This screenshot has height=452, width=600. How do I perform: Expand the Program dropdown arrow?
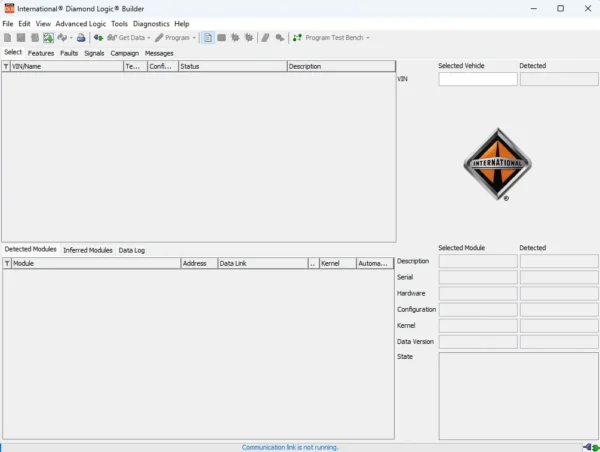[x=194, y=38]
